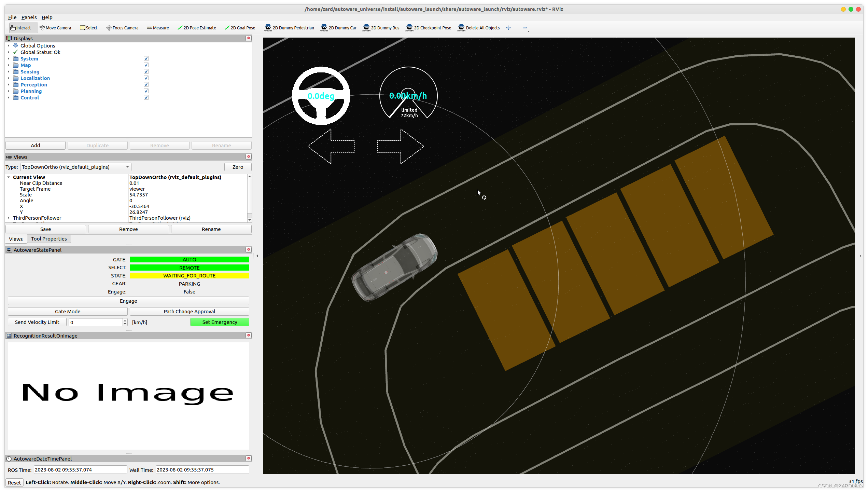
Task: Uncheck the Perception display checkbox
Action: 146,85
